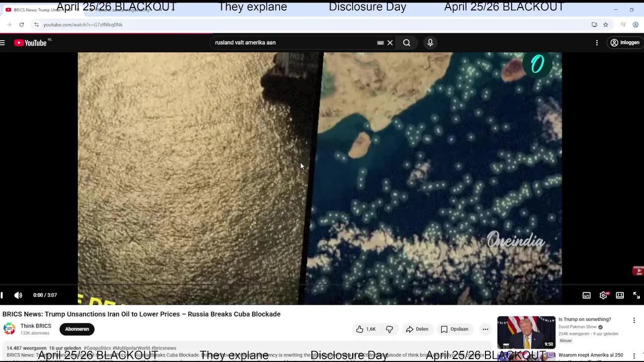Save the video with the Opslaan button

455,329
